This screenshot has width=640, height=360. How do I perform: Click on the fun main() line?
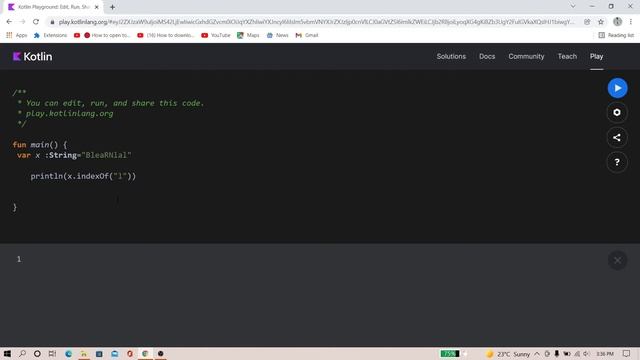click(x=40, y=144)
